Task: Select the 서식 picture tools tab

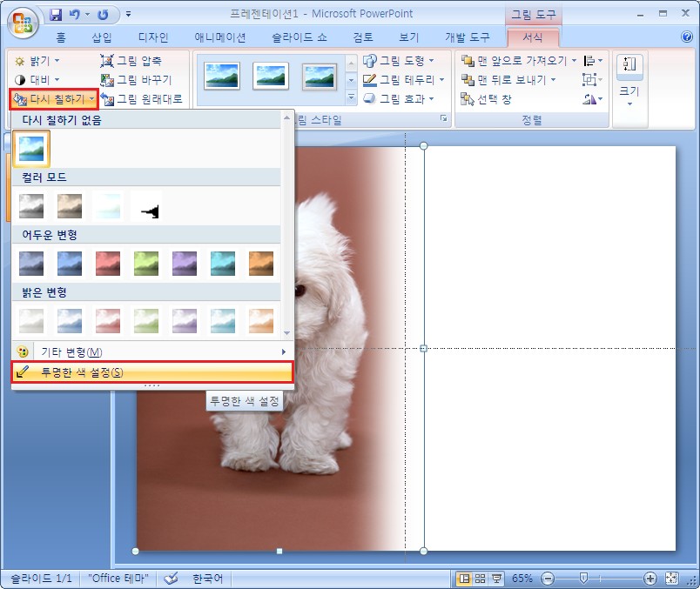Action: 533,37
